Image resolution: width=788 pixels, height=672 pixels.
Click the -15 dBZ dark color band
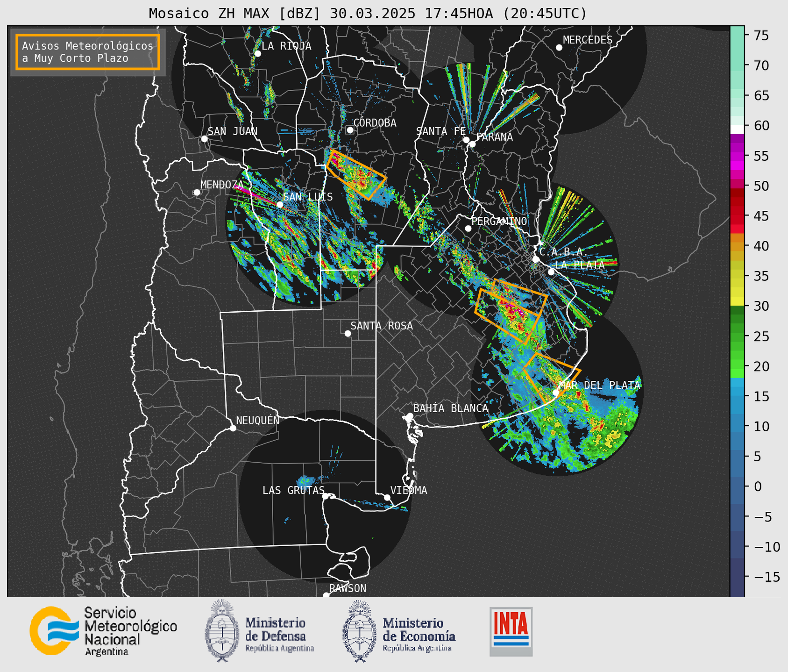[x=737, y=577]
